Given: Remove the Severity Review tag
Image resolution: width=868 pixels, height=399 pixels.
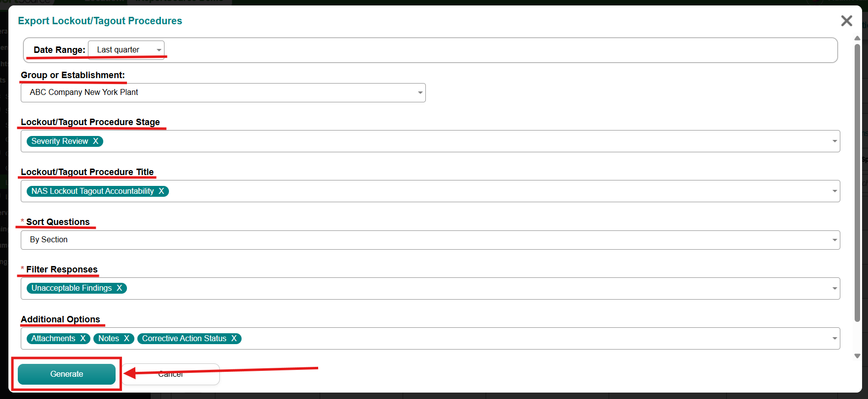Looking at the screenshot, I should pyautogui.click(x=96, y=141).
